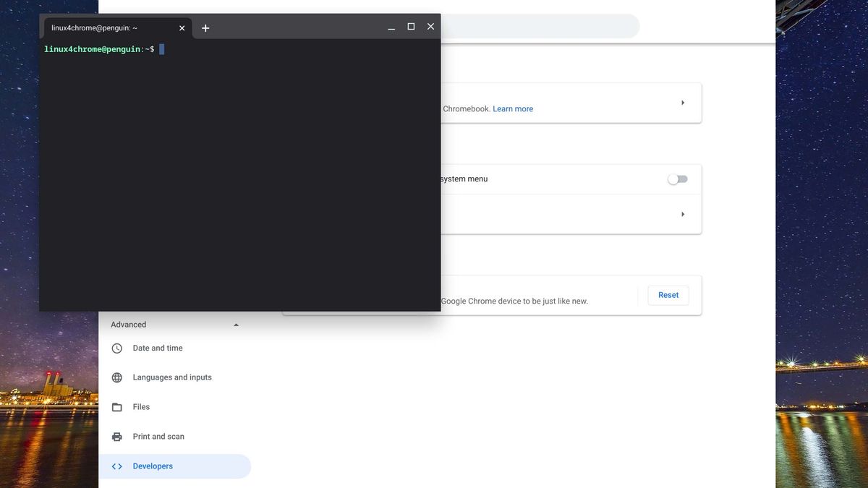Expand the Chromebook card with its right chevron
Image resolution: width=868 pixels, height=488 pixels.
(682, 102)
